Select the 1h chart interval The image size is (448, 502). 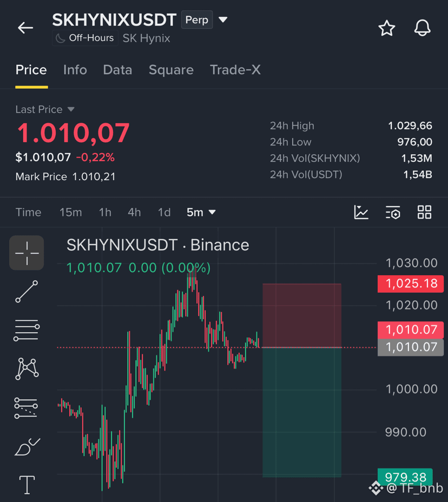(x=105, y=212)
